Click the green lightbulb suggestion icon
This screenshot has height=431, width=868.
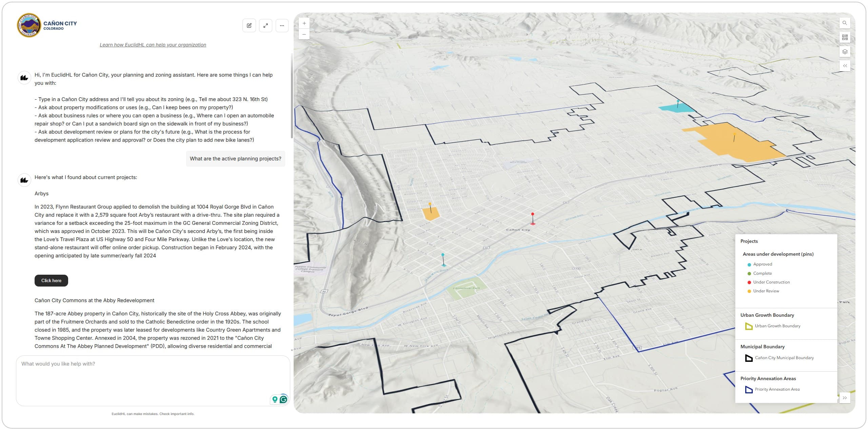[x=275, y=399]
